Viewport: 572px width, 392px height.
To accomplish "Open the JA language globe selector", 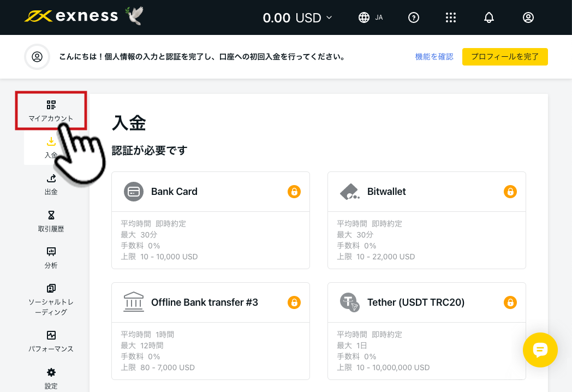I will pyautogui.click(x=370, y=17).
